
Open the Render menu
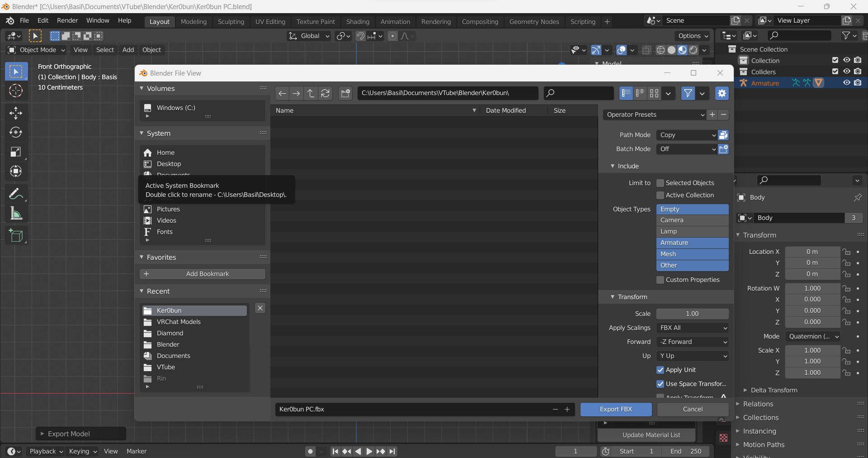[67, 20]
